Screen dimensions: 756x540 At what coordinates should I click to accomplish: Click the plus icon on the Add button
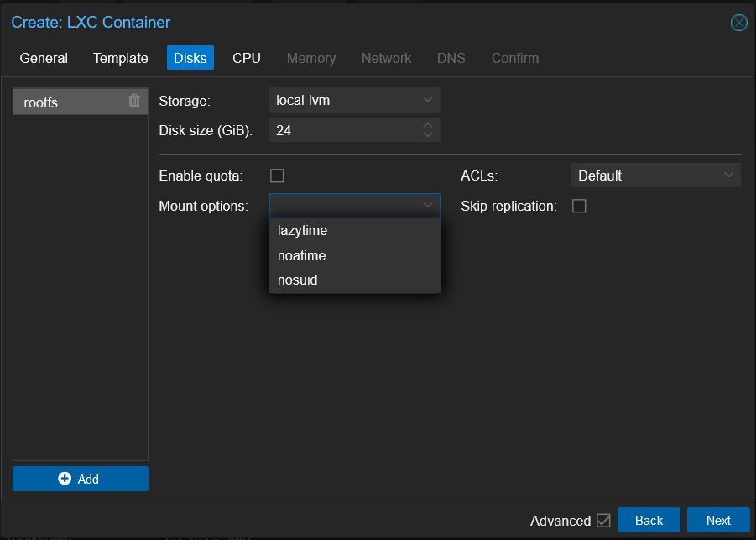(65, 479)
